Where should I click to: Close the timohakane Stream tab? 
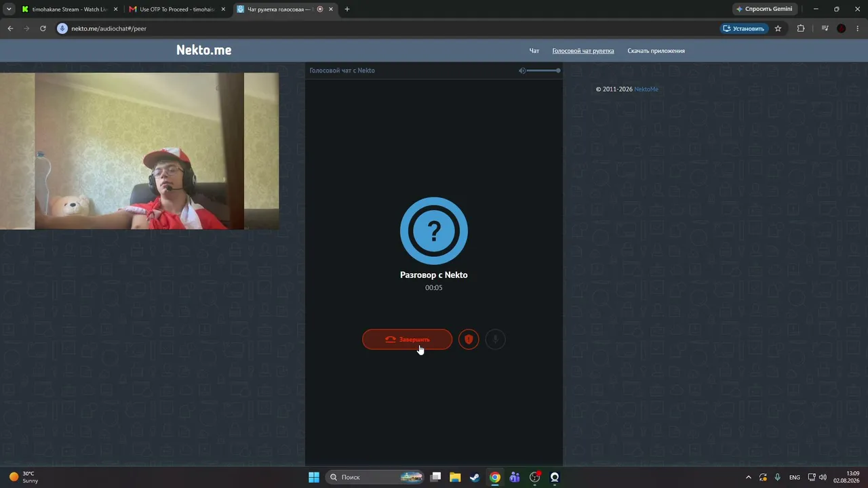point(115,9)
